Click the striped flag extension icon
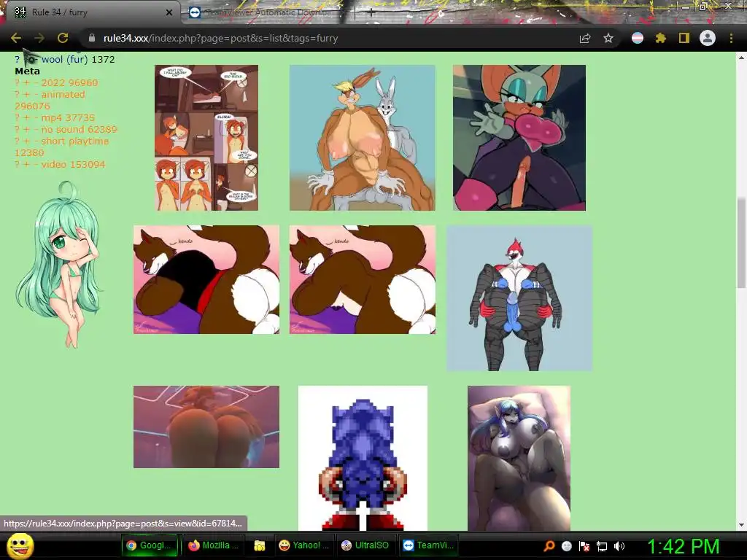 [x=638, y=38]
